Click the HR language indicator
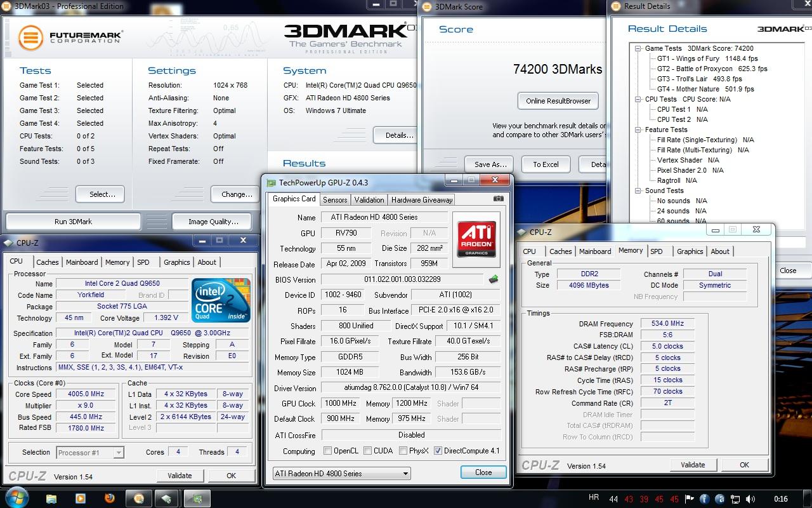Image resolution: width=812 pixels, height=508 pixels. pyautogui.click(x=594, y=498)
